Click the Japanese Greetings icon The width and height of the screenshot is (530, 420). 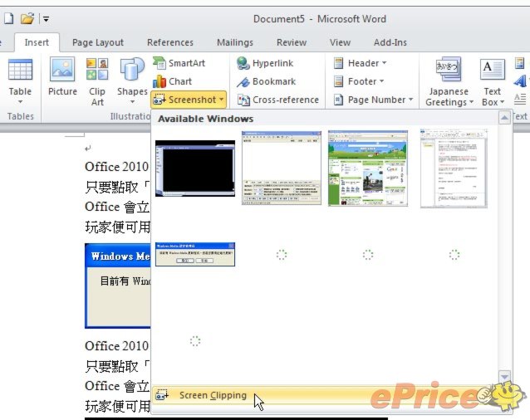(449, 69)
